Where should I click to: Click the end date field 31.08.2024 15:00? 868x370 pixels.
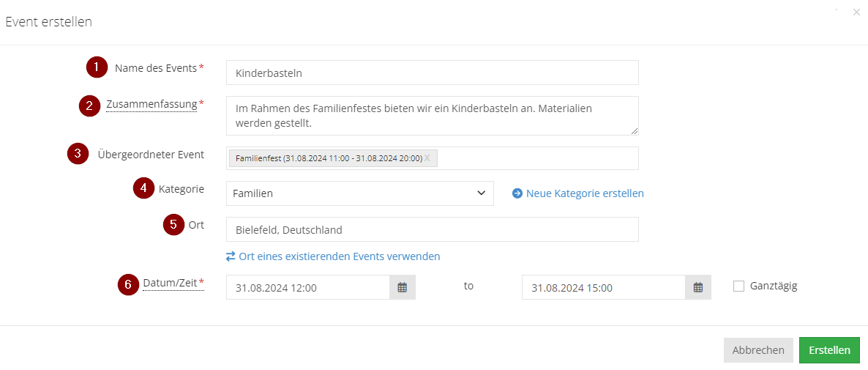point(603,287)
